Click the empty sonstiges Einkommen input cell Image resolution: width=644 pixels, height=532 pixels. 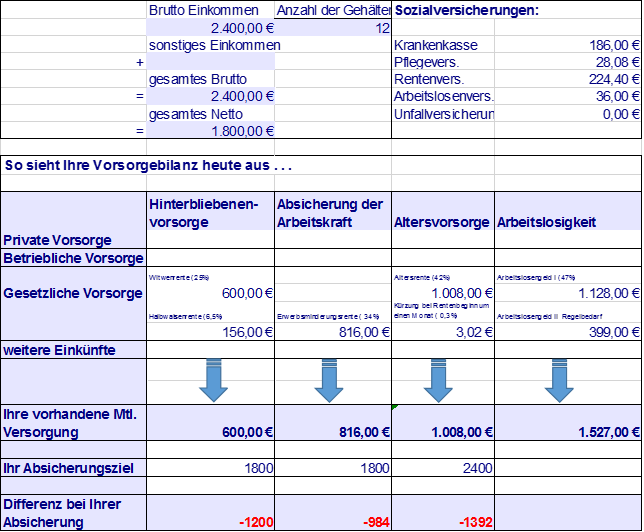click(x=210, y=62)
